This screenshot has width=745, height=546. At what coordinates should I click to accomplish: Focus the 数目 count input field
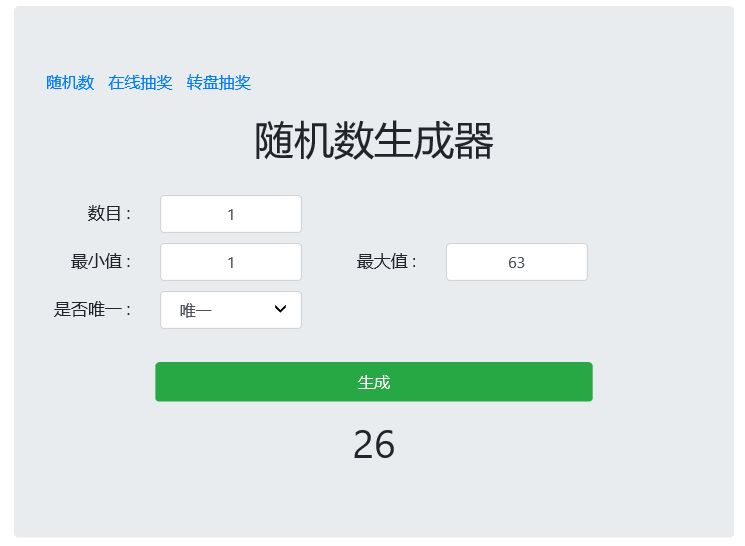[231, 214]
